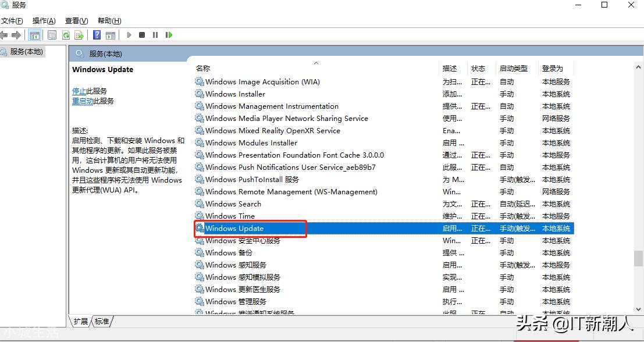Viewport: 644px width, 342px height.
Task: Select the Windows PushToInstall 服务 row name
Action: 252,179
